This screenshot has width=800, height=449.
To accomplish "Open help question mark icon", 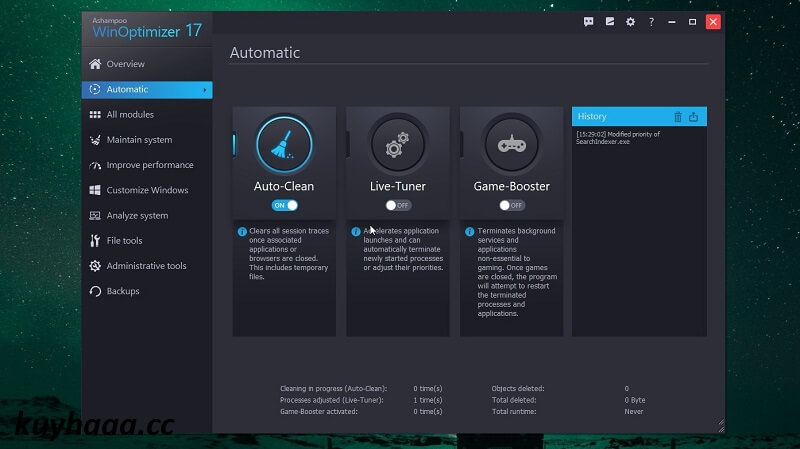I will 652,21.
